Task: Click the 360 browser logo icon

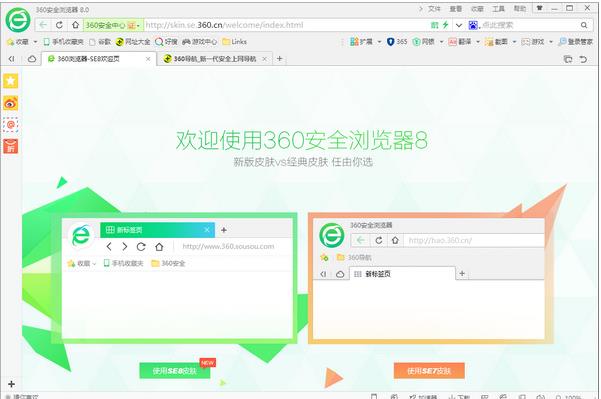Action: pyautogui.click(x=18, y=20)
